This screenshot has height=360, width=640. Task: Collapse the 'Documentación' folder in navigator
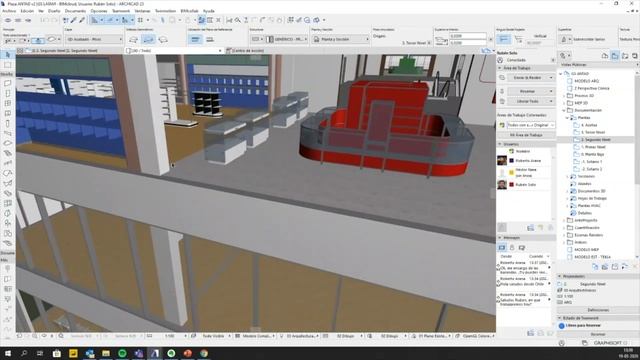point(564,110)
